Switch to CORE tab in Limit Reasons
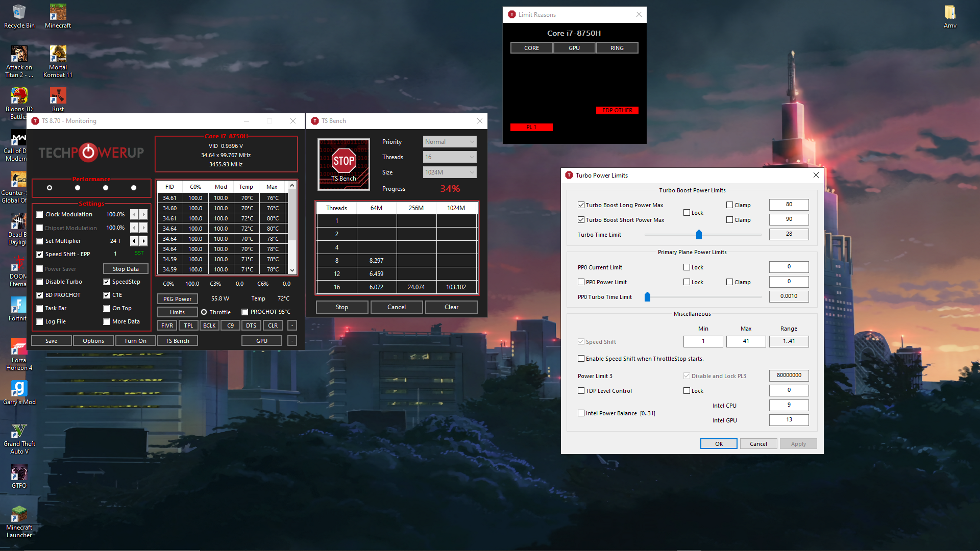 pyautogui.click(x=531, y=48)
